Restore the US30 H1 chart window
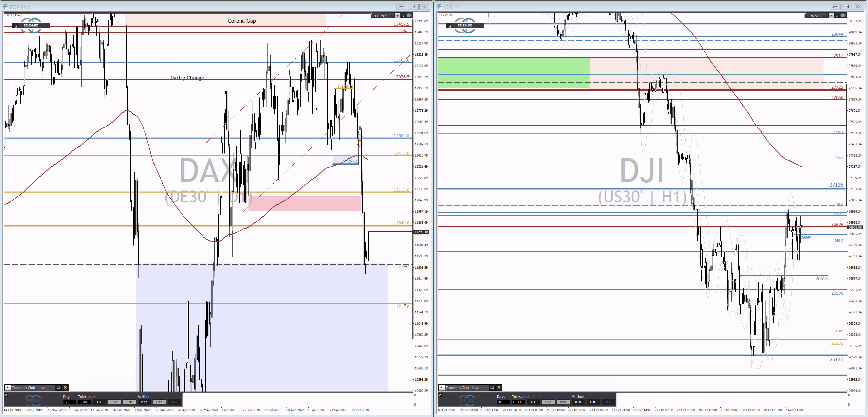 tap(847, 7)
